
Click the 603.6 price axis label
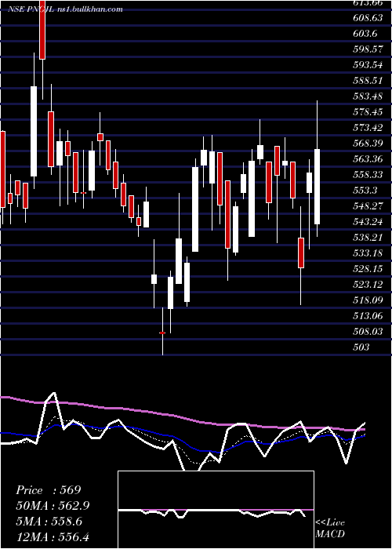click(365, 34)
